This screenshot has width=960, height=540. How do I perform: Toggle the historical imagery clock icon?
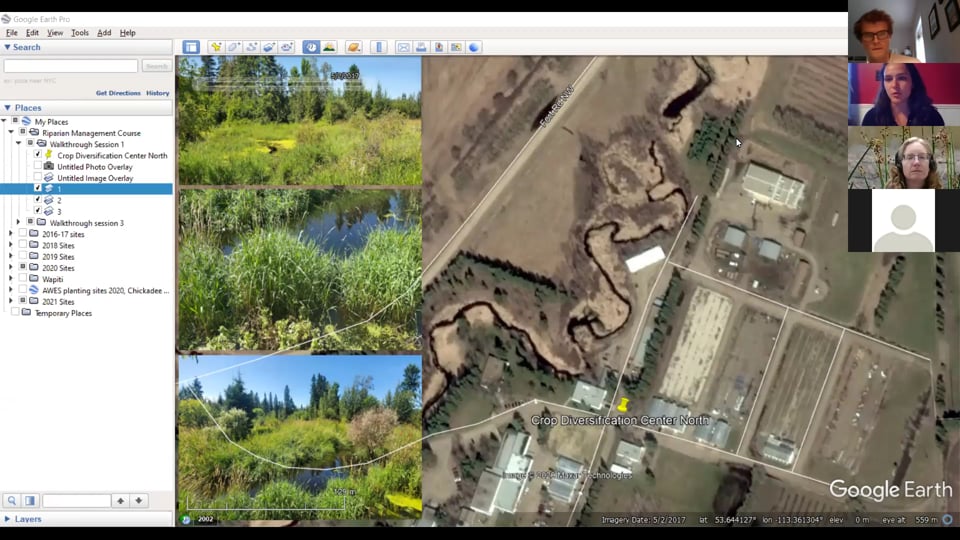(311, 47)
